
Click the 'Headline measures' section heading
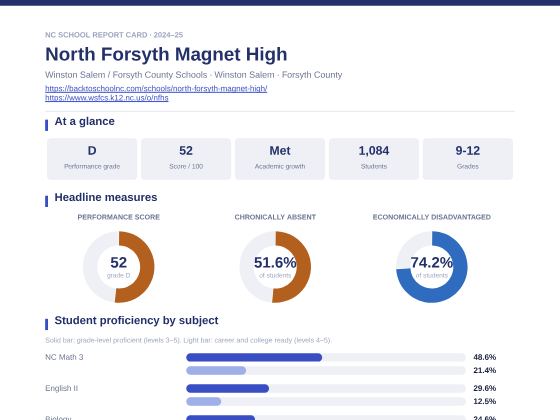pyautogui.click(x=106, y=197)
